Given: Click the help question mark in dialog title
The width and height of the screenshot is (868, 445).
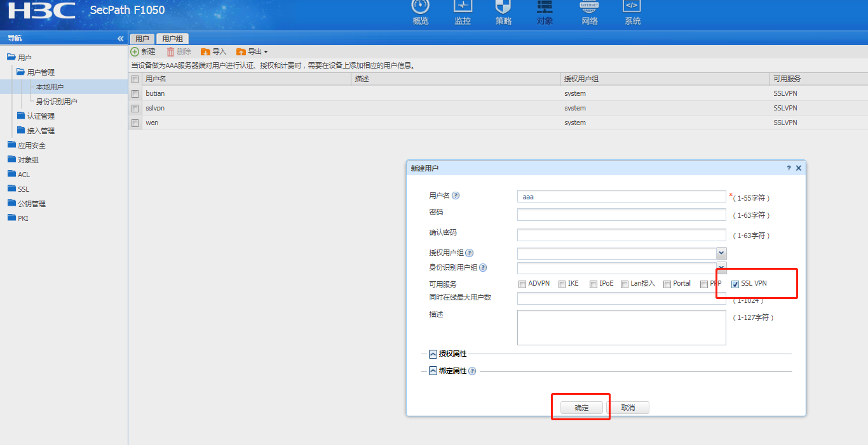Looking at the screenshot, I should (x=789, y=168).
